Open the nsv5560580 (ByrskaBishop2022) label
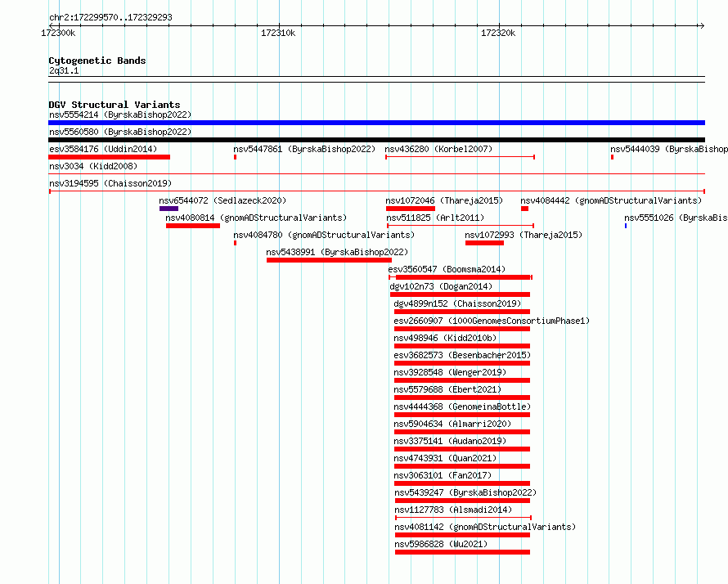 (120, 132)
